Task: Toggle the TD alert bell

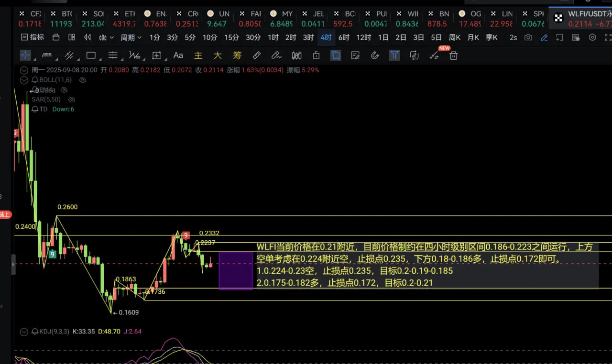Action: [34, 109]
